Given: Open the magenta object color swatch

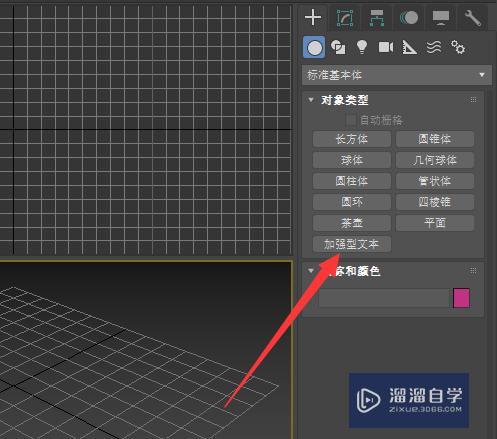Looking at the screenshot, I should pos(461,298).
